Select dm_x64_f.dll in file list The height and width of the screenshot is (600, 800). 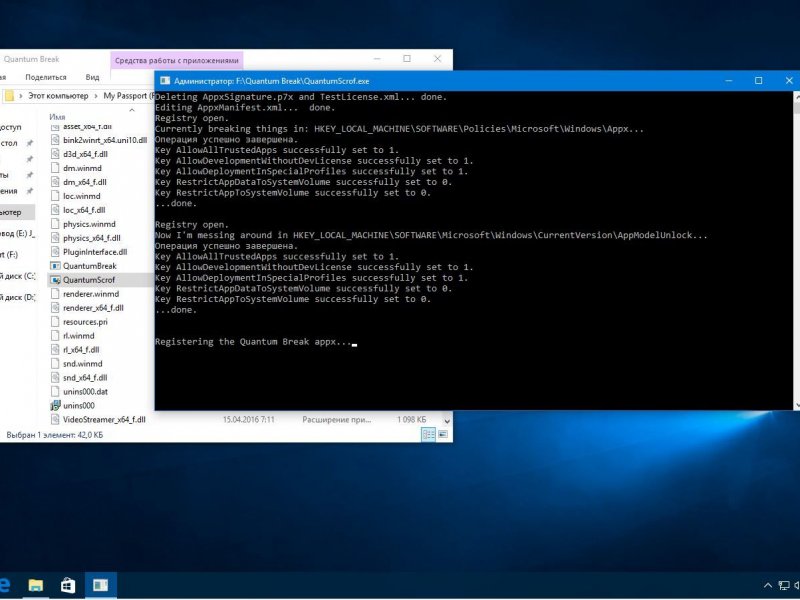point(85,182)
